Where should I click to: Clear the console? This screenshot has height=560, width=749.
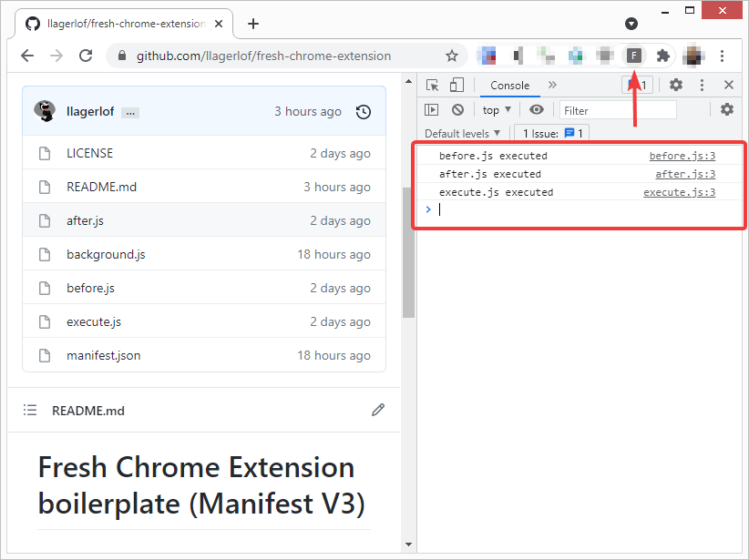point(457,110)
